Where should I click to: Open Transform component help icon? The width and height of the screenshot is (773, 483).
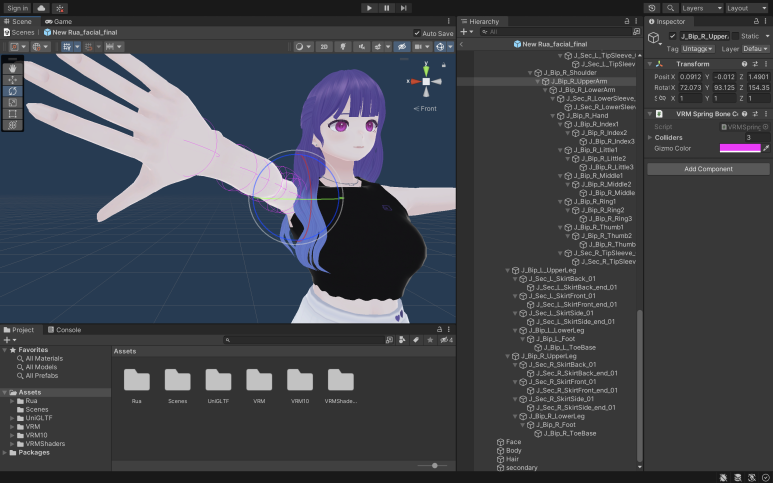tap(744, 64)
